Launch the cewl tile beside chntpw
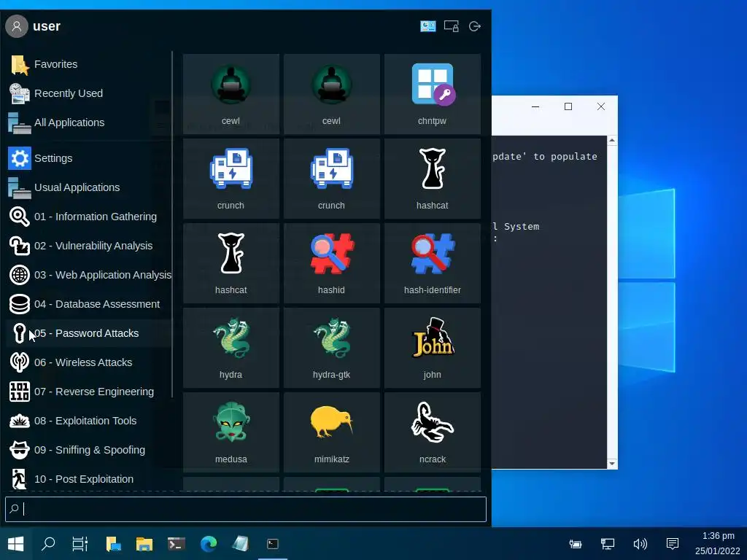747x560 pixels. point(332,94)
